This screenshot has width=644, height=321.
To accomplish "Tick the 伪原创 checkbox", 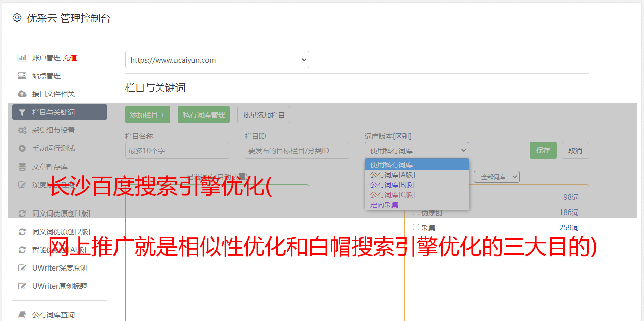I will (416, 212).
